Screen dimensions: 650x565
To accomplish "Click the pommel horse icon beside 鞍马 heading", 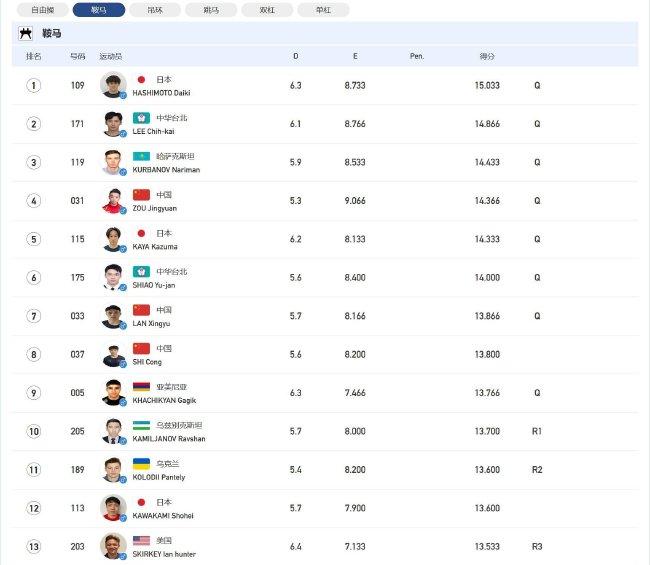I will 25,33.
